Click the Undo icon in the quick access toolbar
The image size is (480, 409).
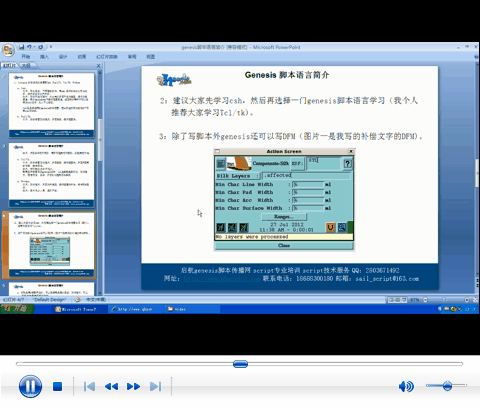[29, 47]
